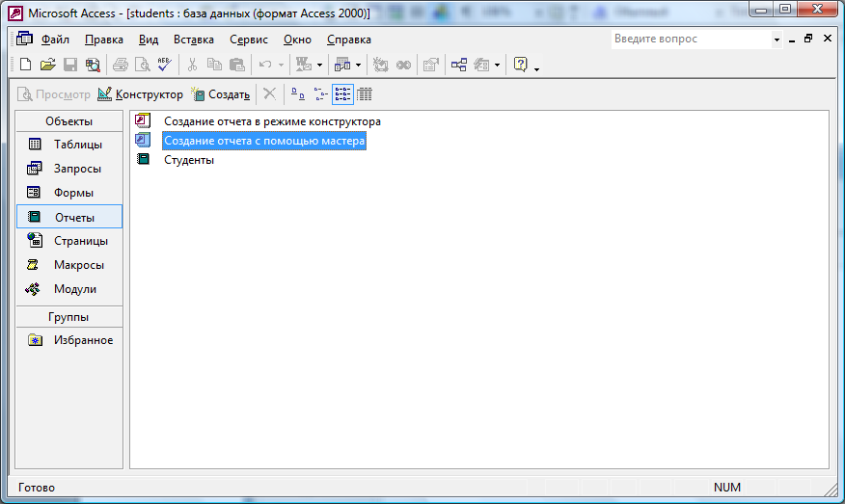Open the Relationships diagram icon

point(458,65)
